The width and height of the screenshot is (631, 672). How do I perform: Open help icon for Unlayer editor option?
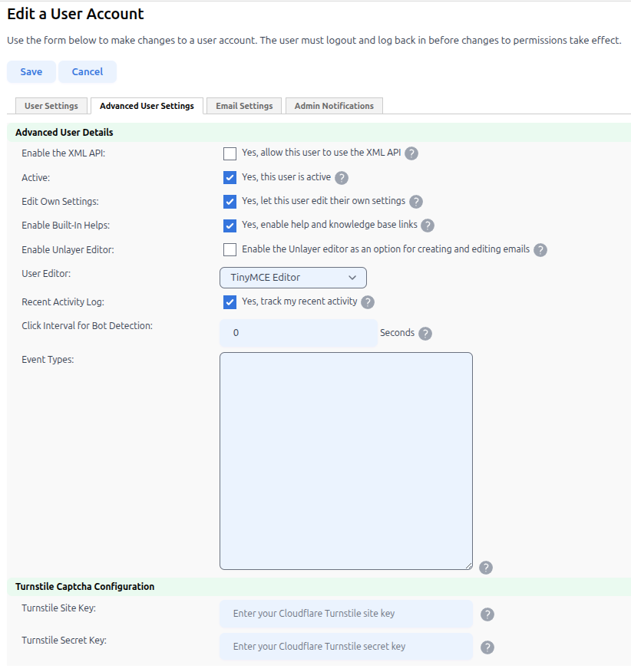coord(540,250)
